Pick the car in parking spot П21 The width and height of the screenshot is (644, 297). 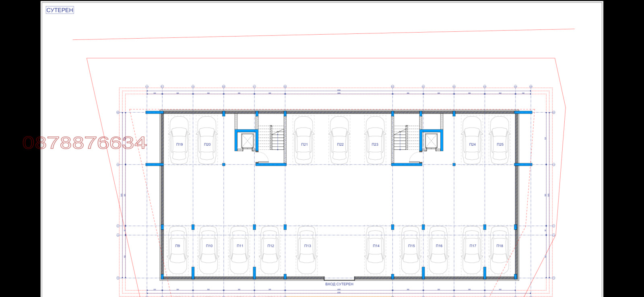(304, 141)
